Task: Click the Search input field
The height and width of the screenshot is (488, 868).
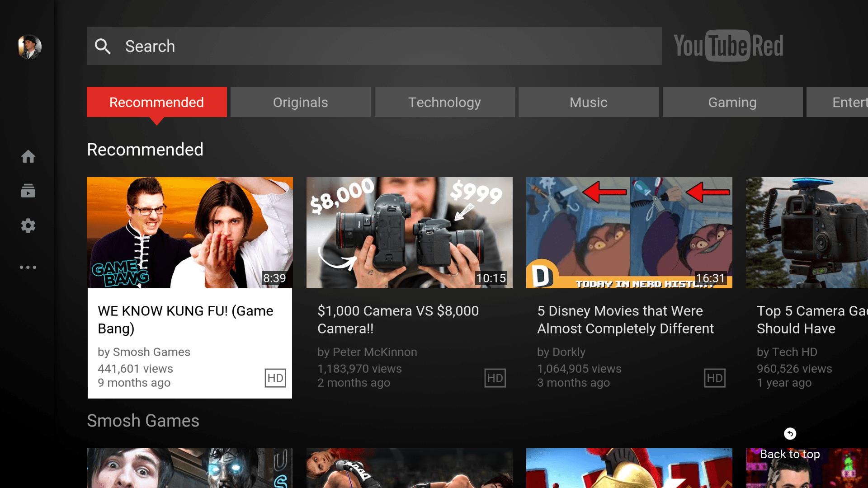Action: coord(374,45)
